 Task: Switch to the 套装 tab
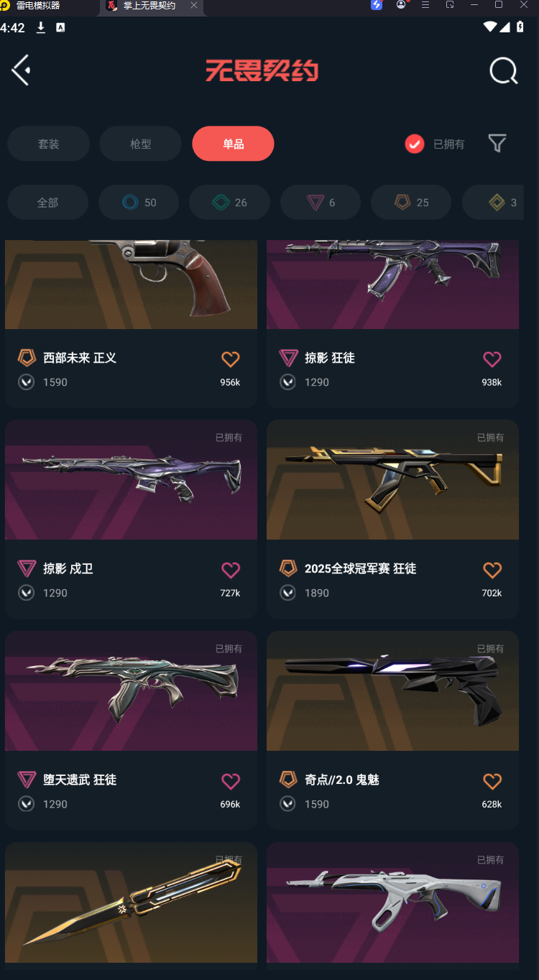[49, 144]
